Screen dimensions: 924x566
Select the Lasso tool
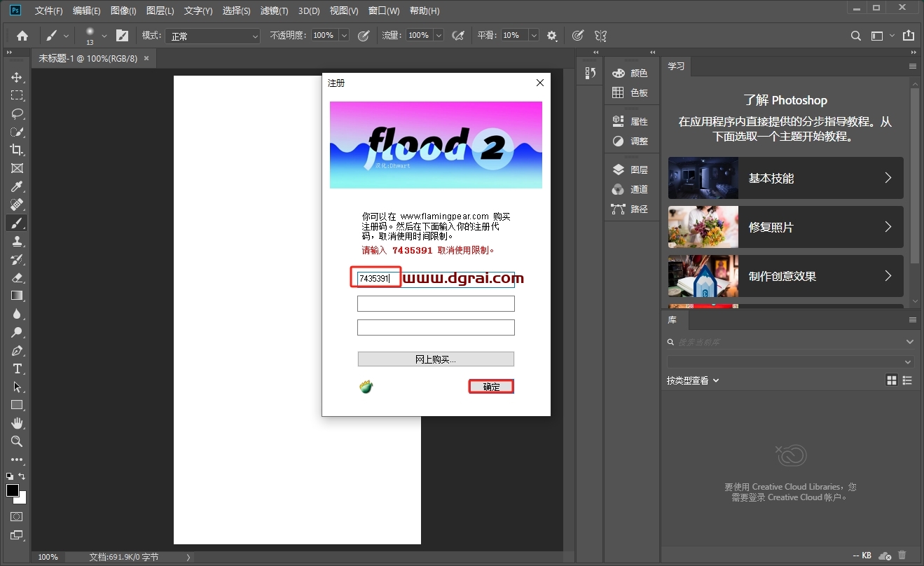(17, 113)
